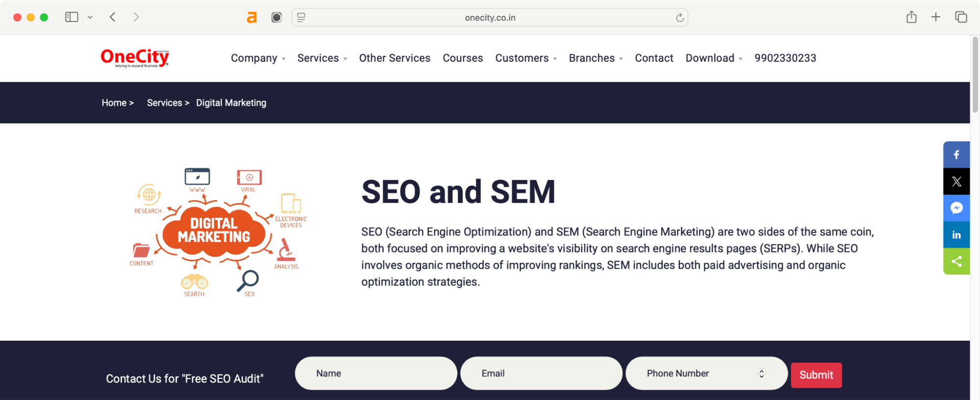
Task: Show all open browser tabs
Action: coord(960,17)
